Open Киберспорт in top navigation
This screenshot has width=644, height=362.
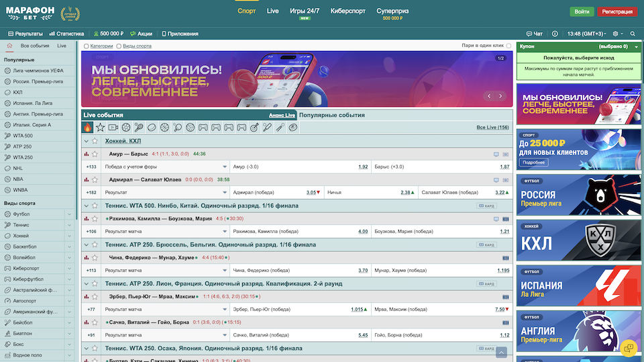[348, 11]
